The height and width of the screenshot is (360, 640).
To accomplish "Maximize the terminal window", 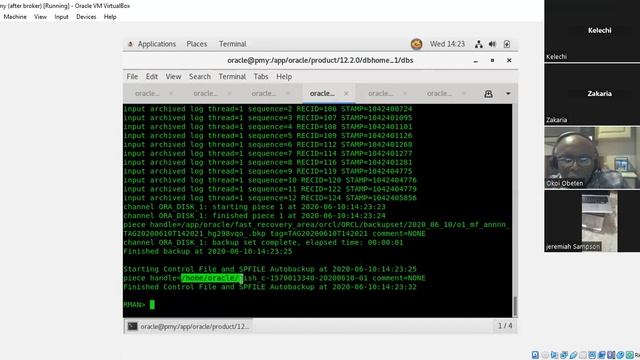I will pyautogui.click(x=492, y=60).
